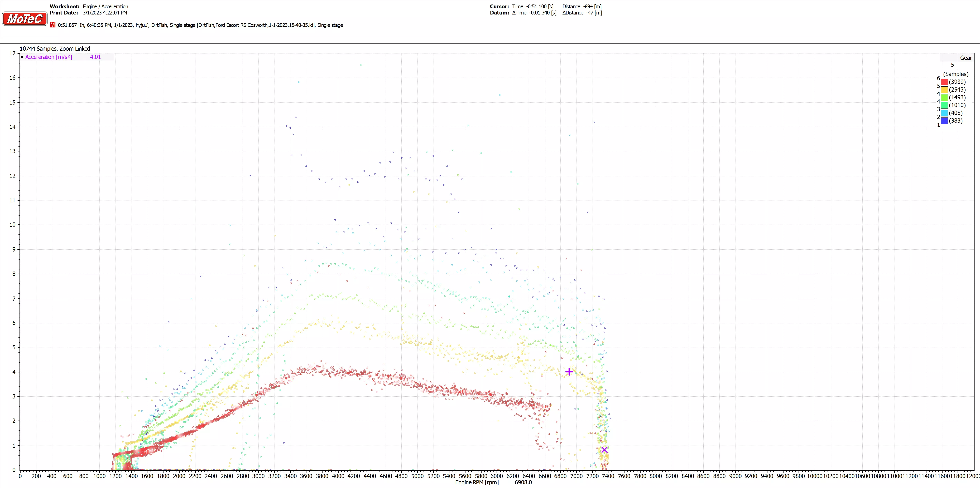
Task: Click the square bullet beside Accelleration label
Action: (22, 57)
